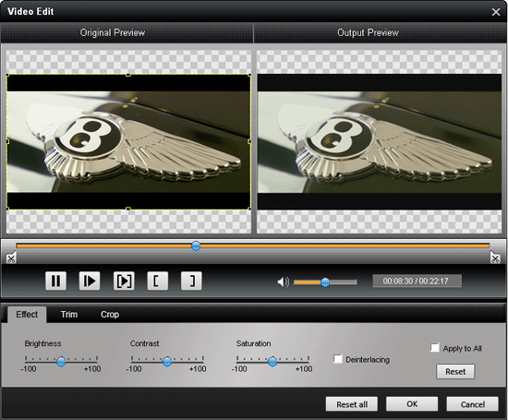Click the Video Edit title text

(x=30, y=11)
